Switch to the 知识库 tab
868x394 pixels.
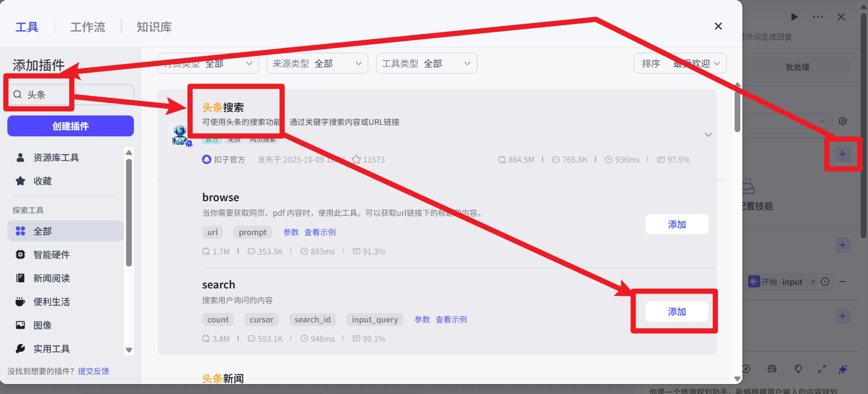[x=154, y=27]
